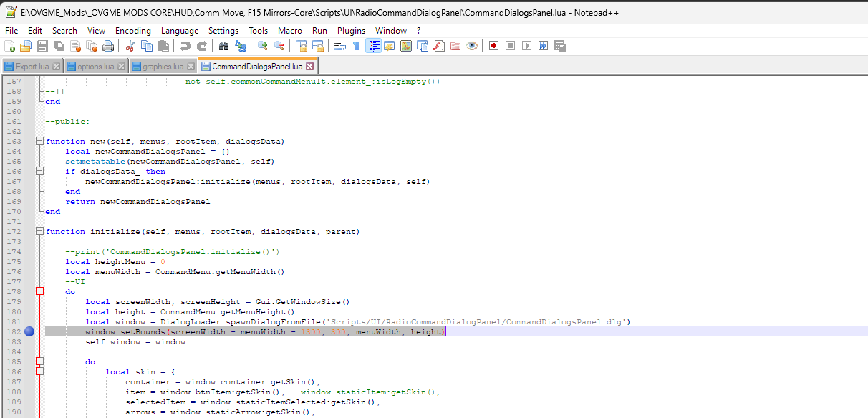The width and height of the screenshot is (868, 418).
Task: Click the Monitoring eye icon in toolbar
Action: (472, 46)
